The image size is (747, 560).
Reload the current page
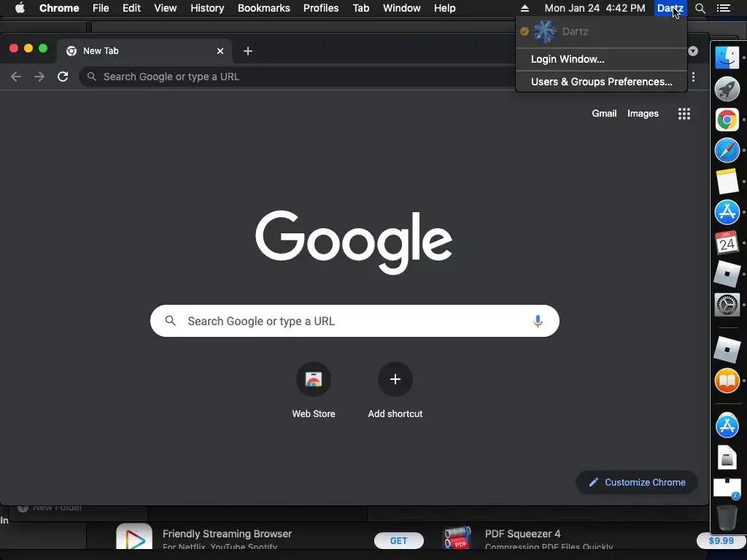click(x=63, y=77)
